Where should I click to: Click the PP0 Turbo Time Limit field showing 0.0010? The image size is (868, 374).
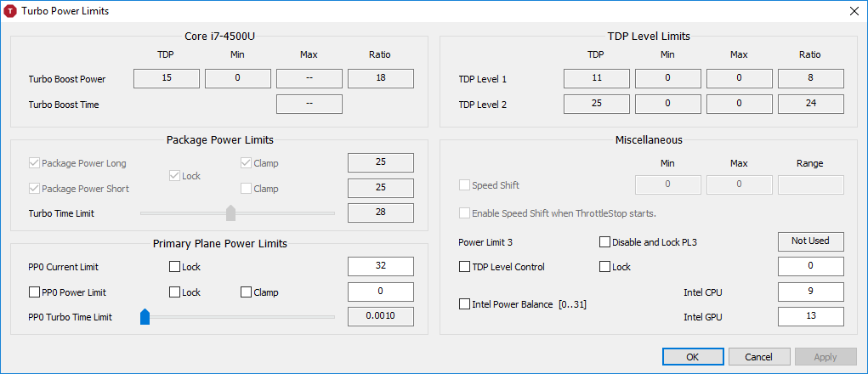(381, 316)
